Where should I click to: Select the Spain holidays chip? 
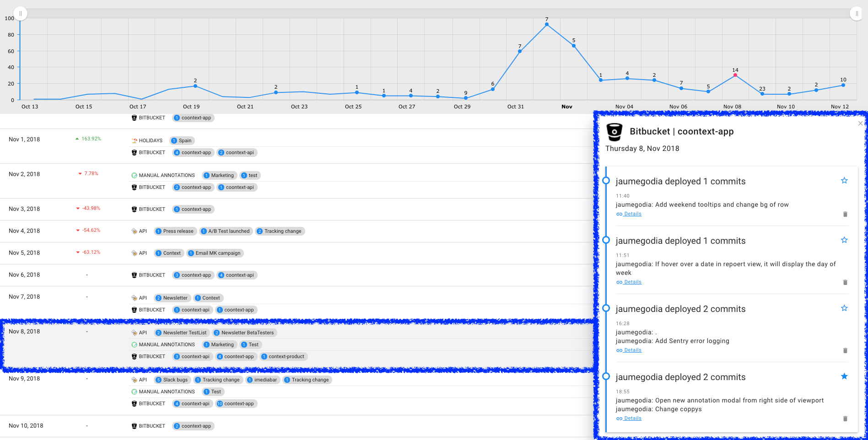182,140
